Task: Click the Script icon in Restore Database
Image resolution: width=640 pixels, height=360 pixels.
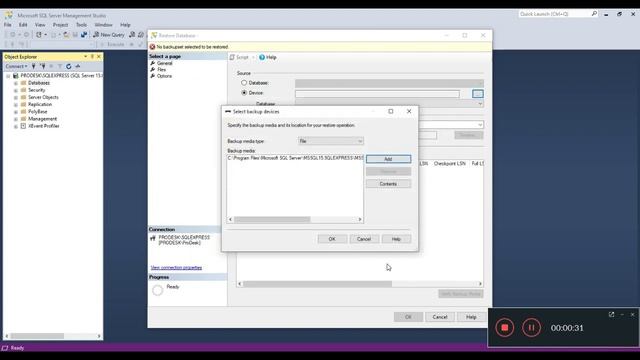Action: [x=232, y=58]
